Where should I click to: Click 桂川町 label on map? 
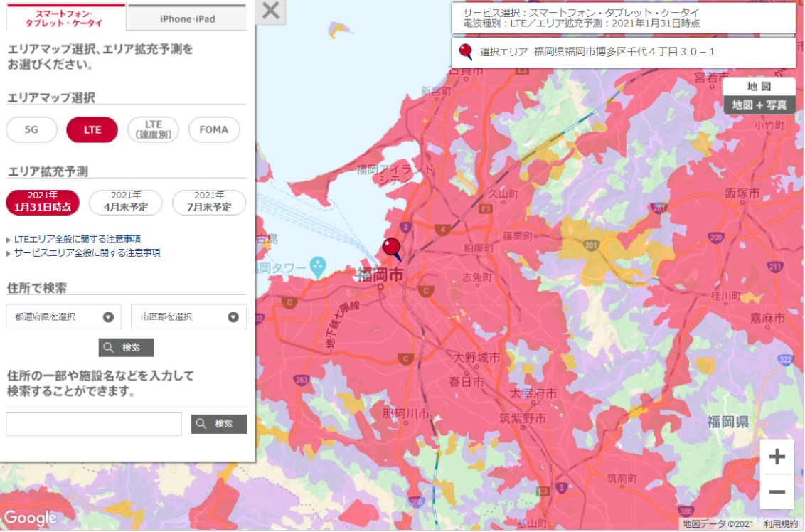(726, 296)
